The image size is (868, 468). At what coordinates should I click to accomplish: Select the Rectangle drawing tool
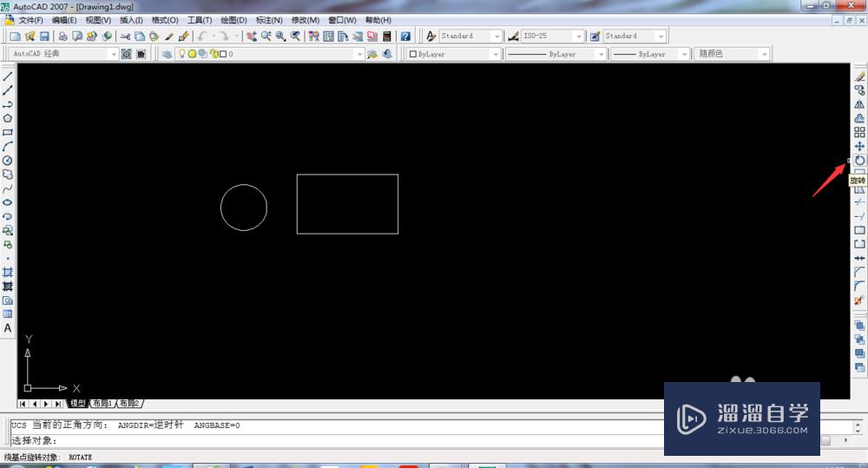(x=8, y=132)
